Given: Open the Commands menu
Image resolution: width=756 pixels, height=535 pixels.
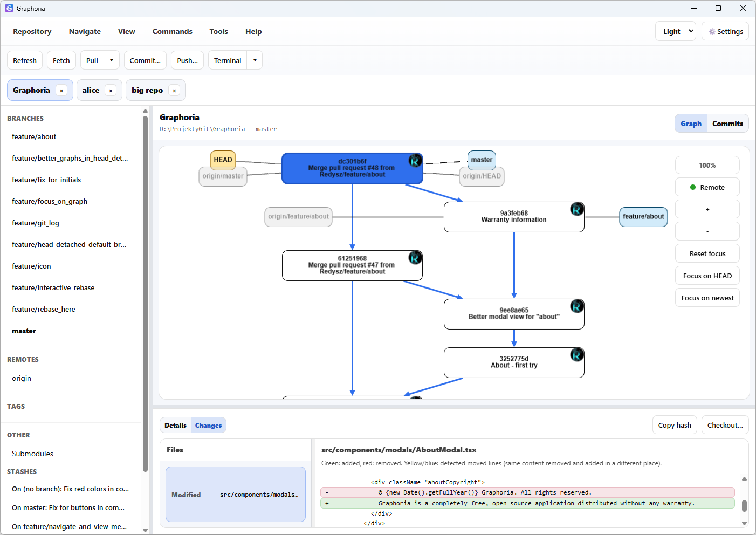Looking at the screenshot, I should [x=172, y=31].
